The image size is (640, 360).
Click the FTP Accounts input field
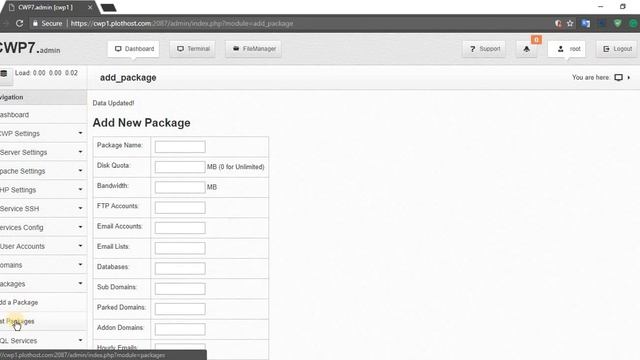pos(180,207)
